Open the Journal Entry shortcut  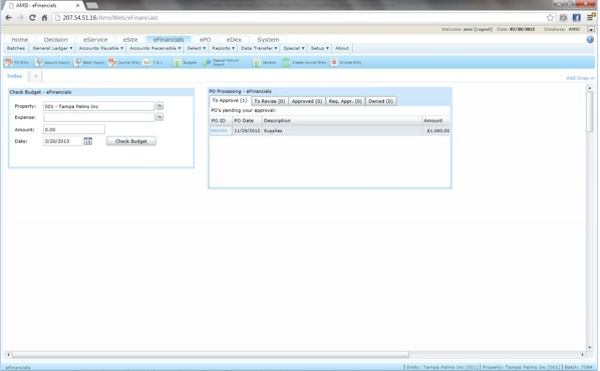tap(124, 62)
